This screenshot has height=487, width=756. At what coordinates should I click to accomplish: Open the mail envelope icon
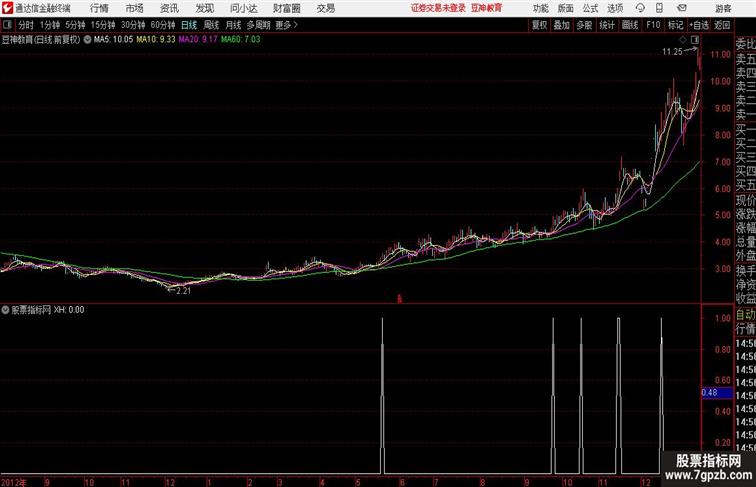click(682, 8)
